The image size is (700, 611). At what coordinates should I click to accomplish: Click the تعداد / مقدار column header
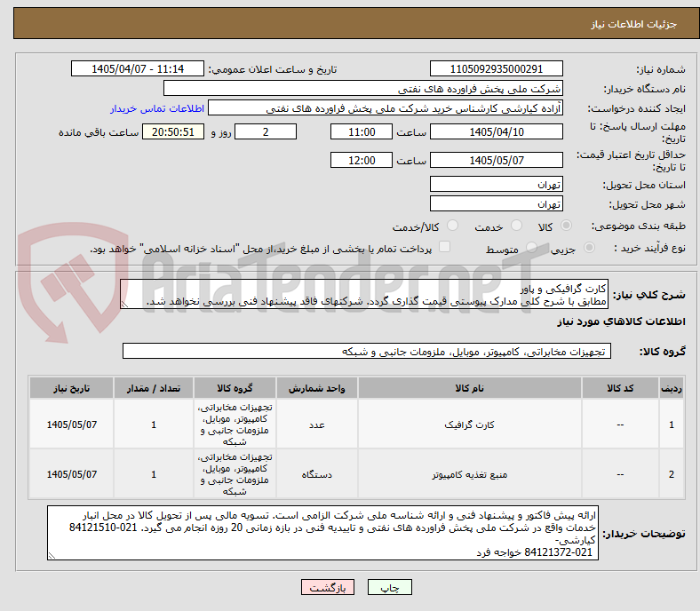(x=154, y=388)
